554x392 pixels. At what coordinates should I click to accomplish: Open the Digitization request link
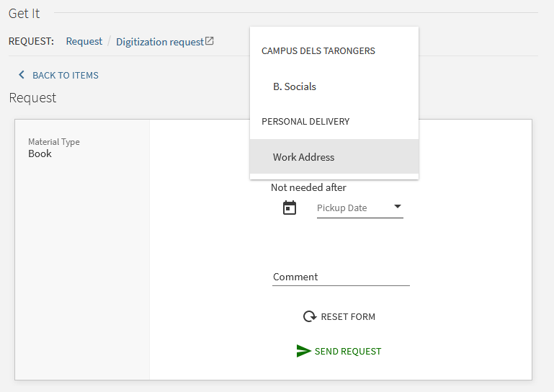coord(160,42)
